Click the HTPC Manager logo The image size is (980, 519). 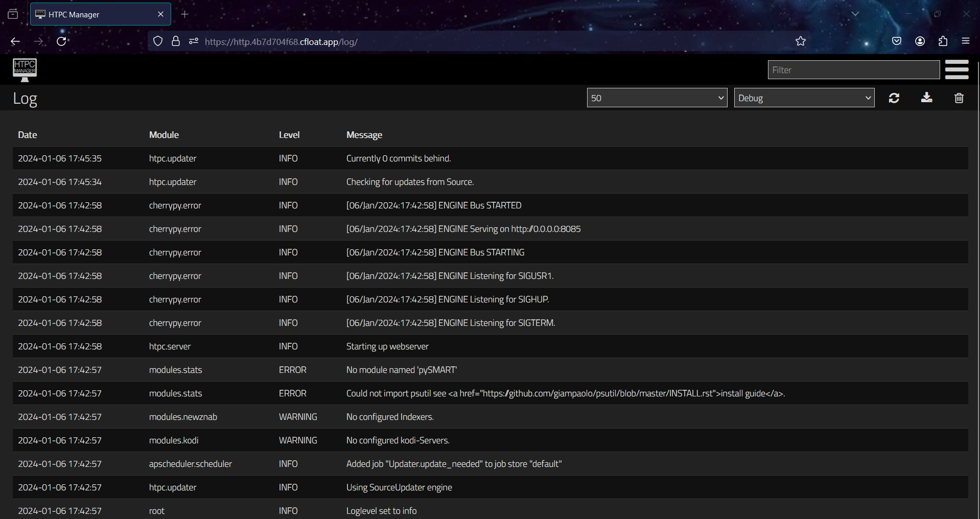coord(25,69)
